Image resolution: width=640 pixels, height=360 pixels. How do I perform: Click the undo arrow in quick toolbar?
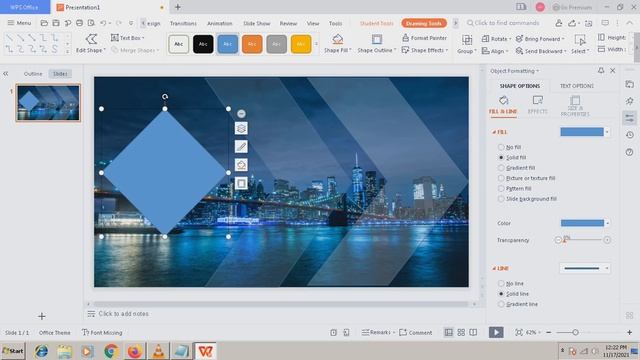(103, 23)
